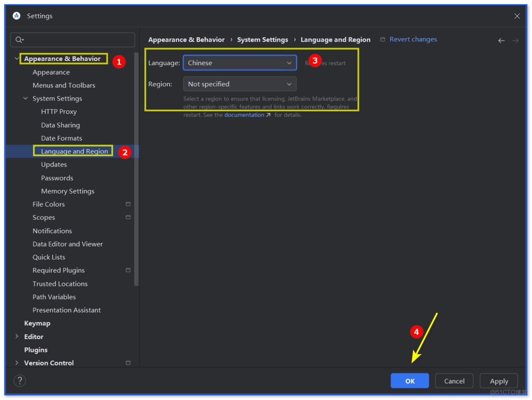Open help using the question mark icon
Image resolution: width=532 pixels, height=400 pixels.
[19, 380]
